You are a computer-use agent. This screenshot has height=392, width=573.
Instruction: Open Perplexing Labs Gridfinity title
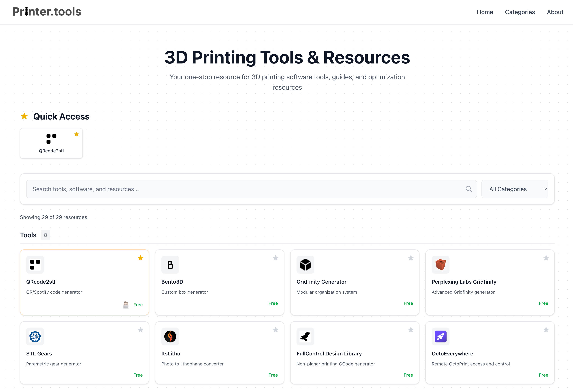tap(464, 282)
